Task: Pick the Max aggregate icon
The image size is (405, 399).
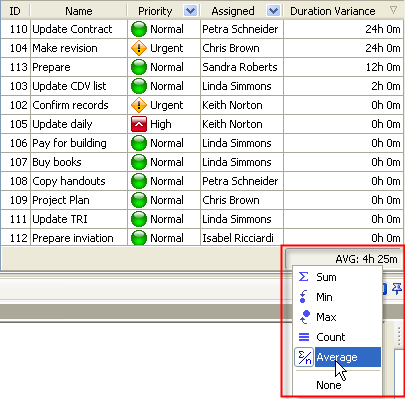Action: point(305,317)
